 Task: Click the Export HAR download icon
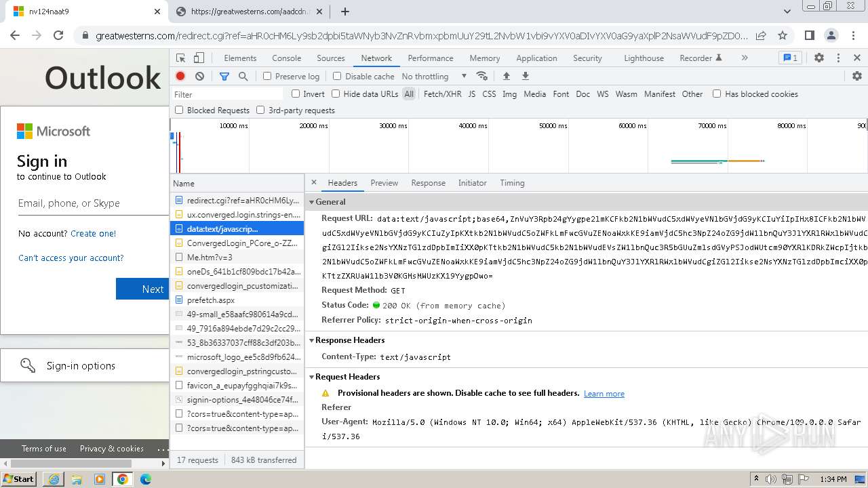click(525, 77)
